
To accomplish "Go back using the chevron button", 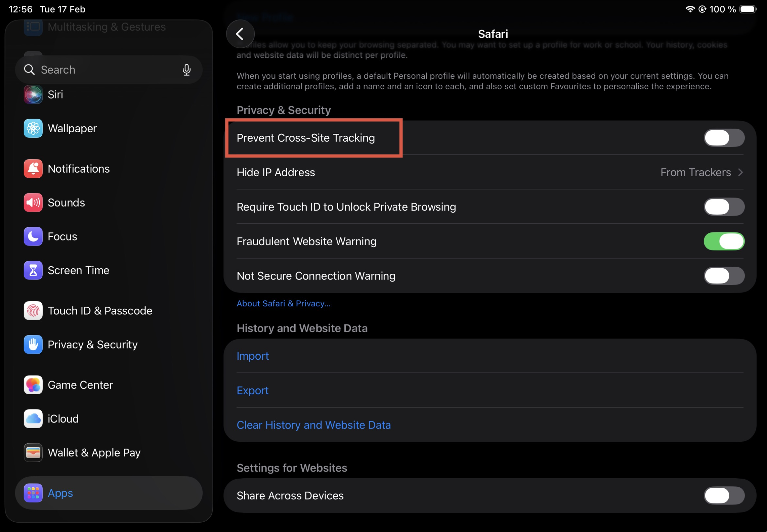I will click(x=240, y=34).
